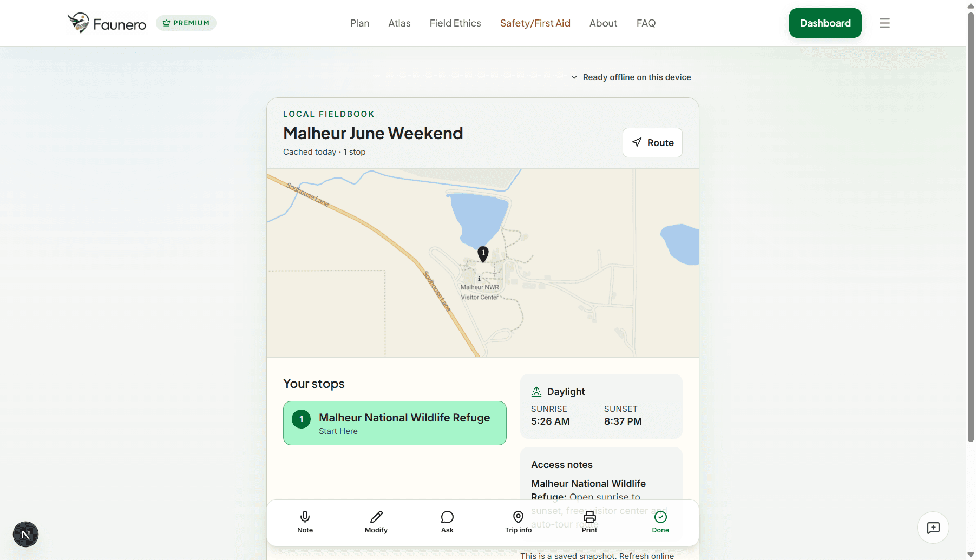Click the Route arrow button

[x=652, y=142]
